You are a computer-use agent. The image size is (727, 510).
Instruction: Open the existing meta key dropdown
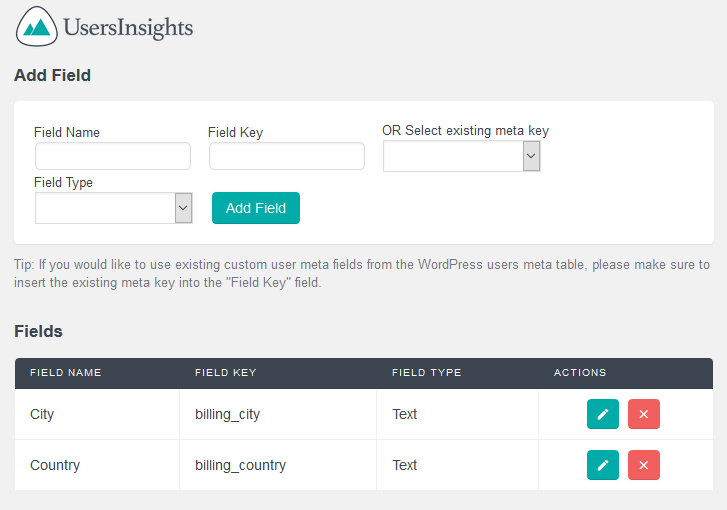pos(462,156)
